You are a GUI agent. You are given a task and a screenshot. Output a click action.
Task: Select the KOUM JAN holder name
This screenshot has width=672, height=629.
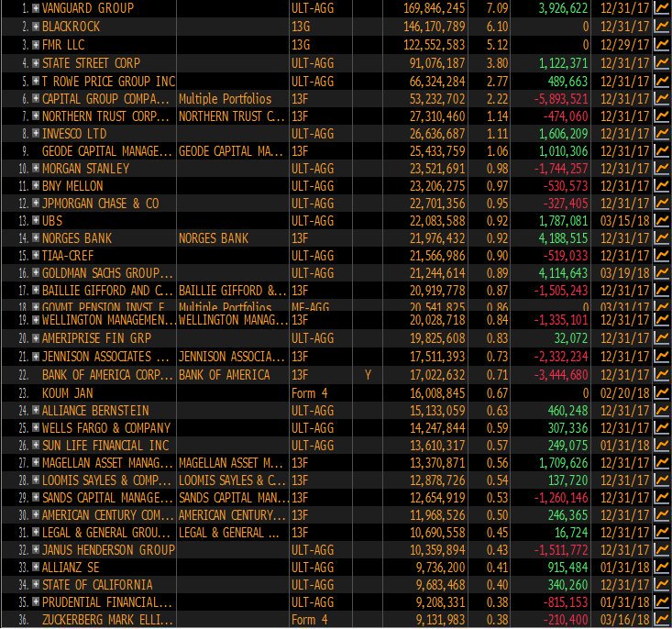[x=67, y=393]
